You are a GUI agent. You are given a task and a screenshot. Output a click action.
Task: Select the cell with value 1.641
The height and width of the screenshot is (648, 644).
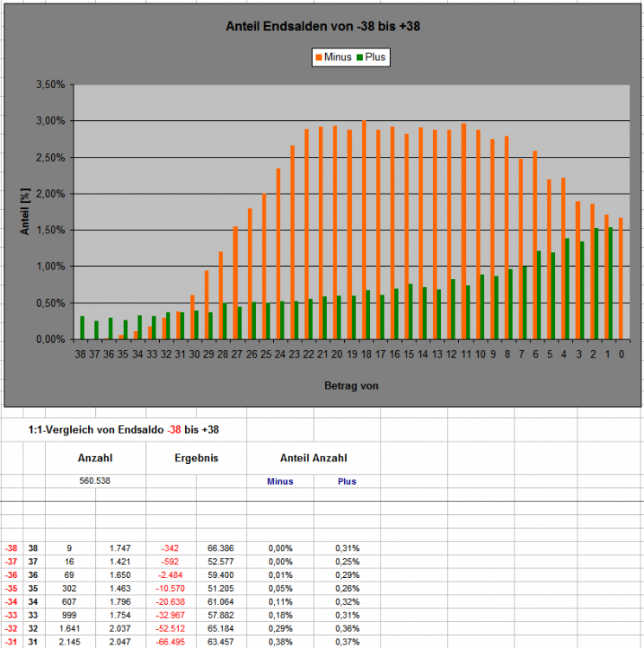70,629
